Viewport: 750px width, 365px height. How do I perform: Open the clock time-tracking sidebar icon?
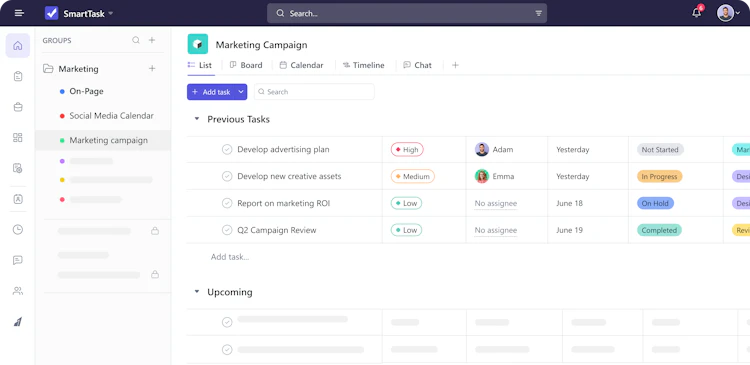click(18, 230)
